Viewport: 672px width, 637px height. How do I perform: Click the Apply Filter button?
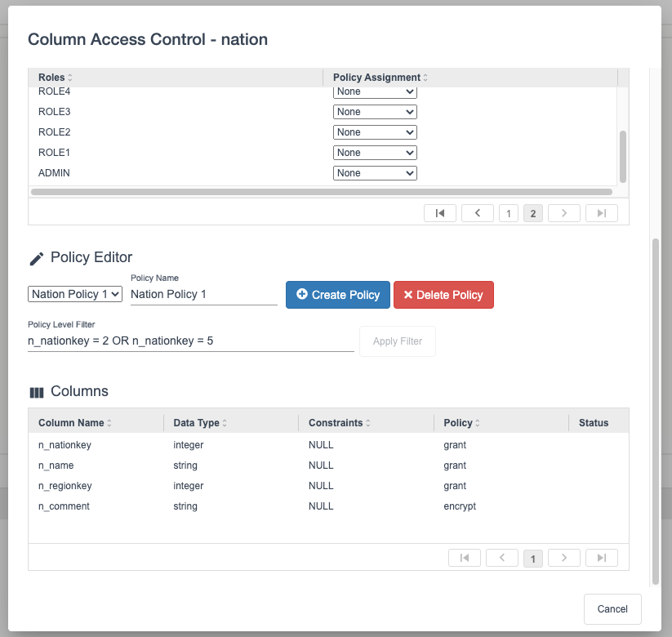(x=397, y=341)
